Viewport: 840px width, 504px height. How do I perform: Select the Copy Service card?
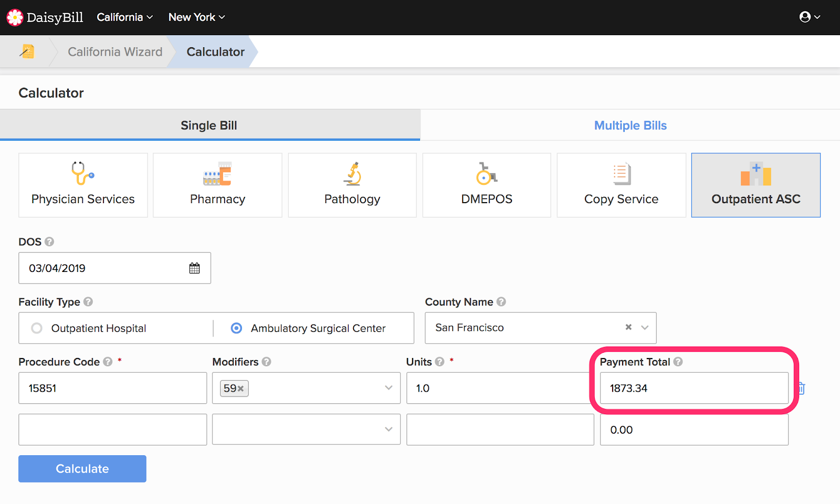point(621,185)
